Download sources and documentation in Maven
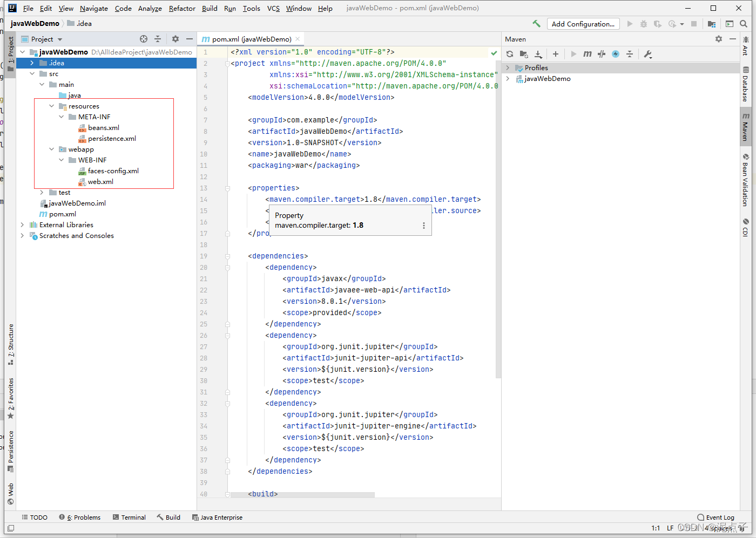Viewport: 756px width, 538px height. pyautogui.click(x=538, y=54)
